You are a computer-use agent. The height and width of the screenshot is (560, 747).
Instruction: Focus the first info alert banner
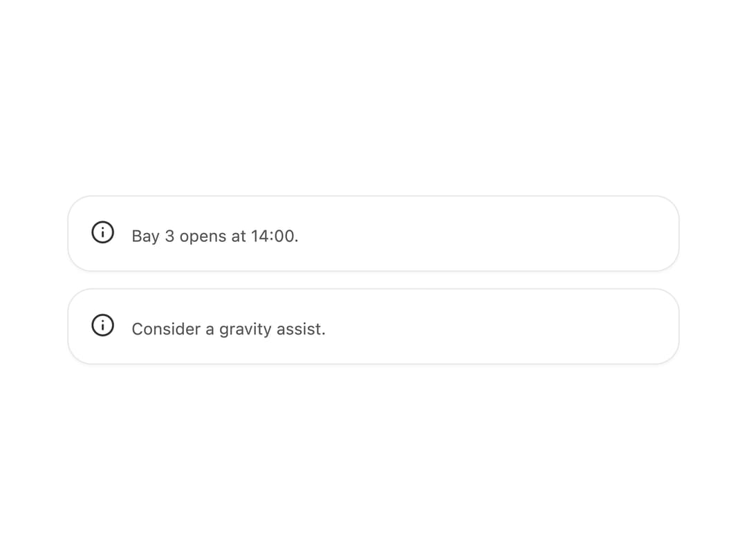pyautogui.click(x=373, y=234)
